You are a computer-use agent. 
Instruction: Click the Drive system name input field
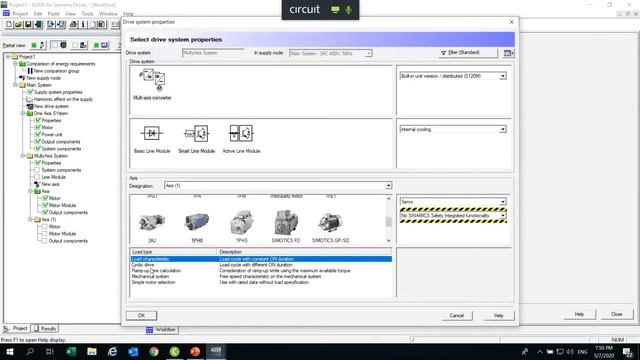[213, 53]
